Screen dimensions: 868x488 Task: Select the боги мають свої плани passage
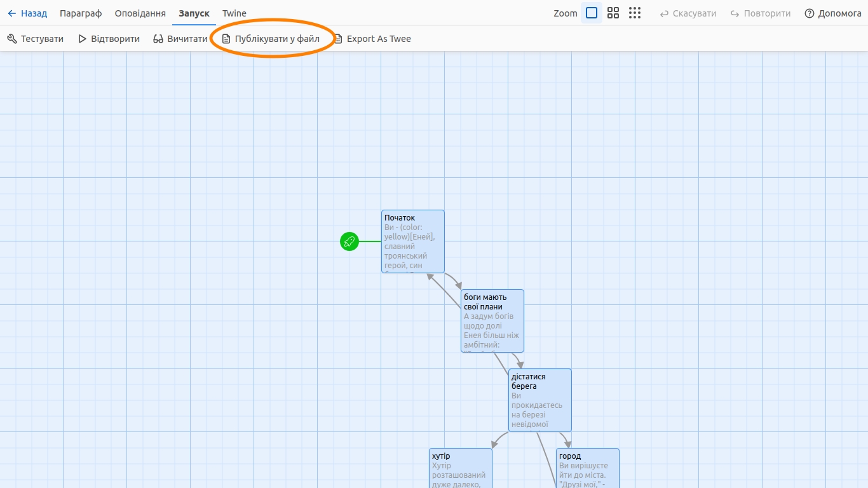tap(492, 321)
